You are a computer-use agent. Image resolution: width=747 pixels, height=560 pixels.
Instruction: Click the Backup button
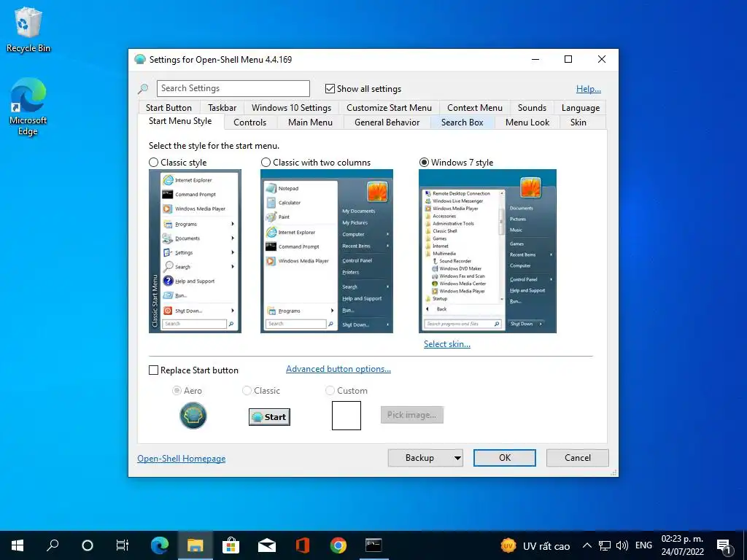pos(419,458)
